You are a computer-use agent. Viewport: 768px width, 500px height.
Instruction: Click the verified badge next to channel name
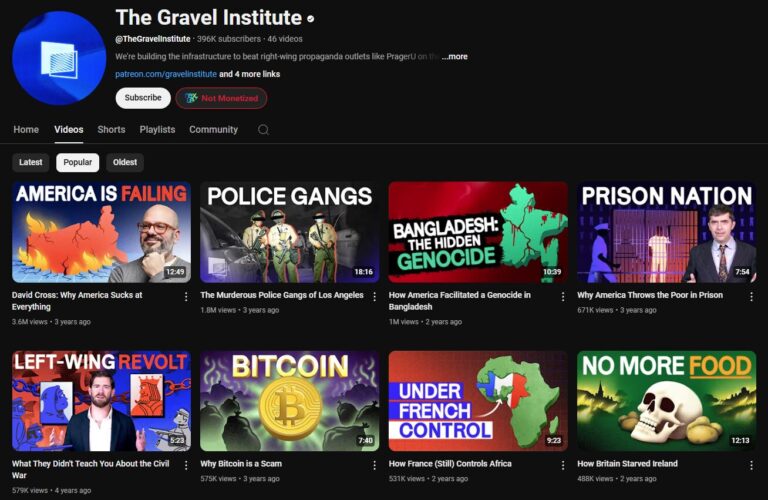311,19
